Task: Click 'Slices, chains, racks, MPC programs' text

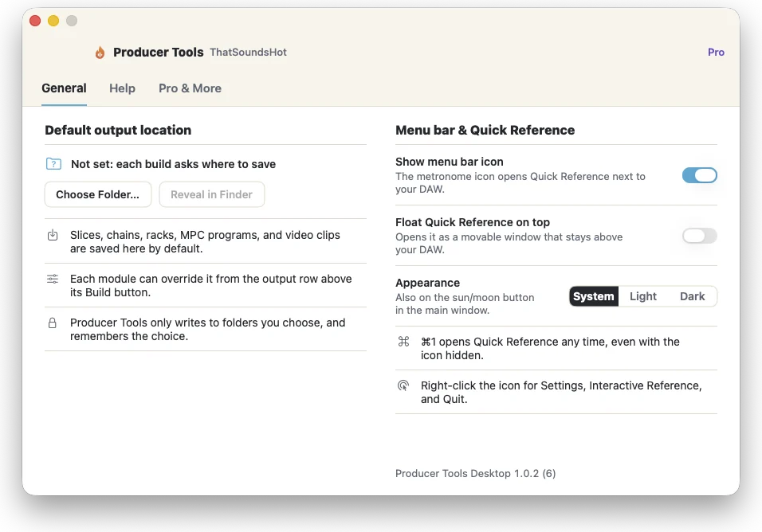Action: click(205, 242)
